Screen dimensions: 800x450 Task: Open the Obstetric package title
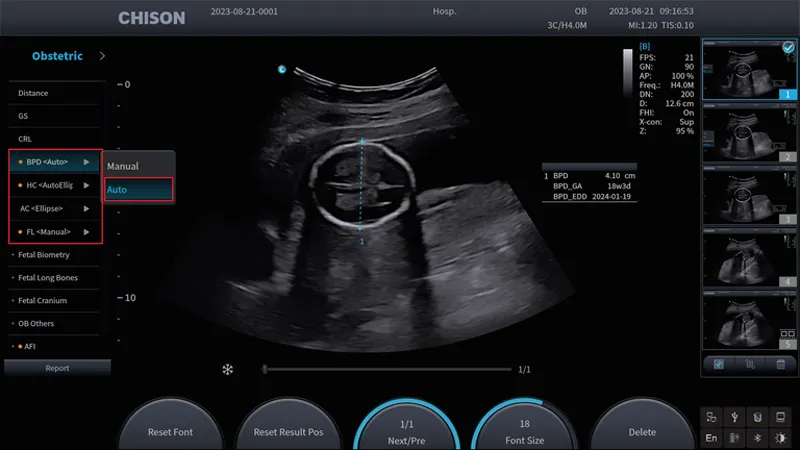(57, 56)
